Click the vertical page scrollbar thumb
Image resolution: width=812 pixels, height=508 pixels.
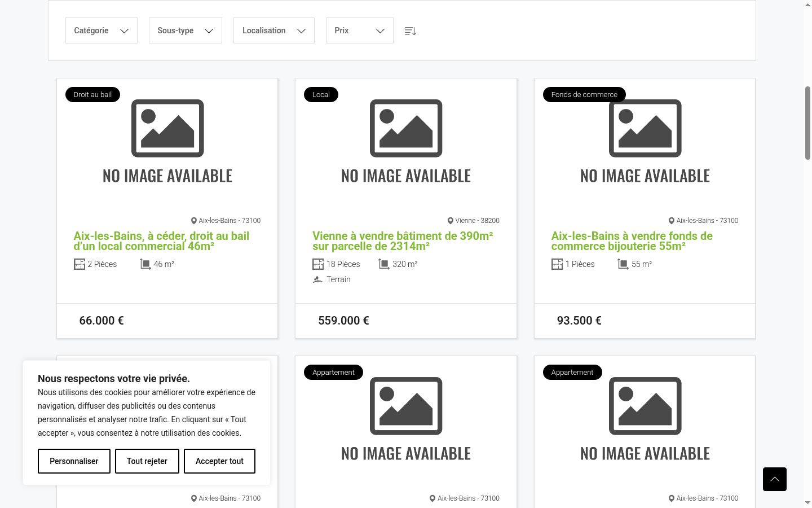(x=807, y=123)
